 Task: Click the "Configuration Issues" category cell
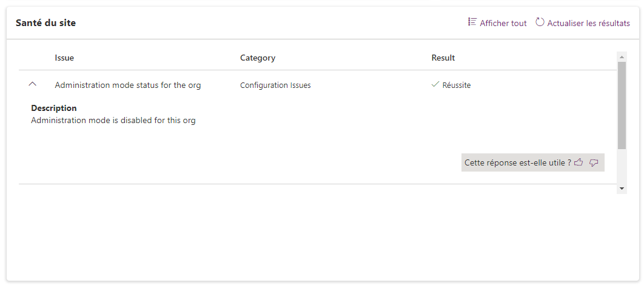click(275, 85)
